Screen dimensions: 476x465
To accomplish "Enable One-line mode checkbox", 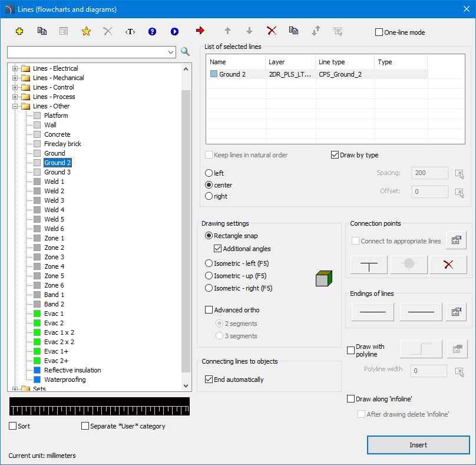I will tap(379, 32).
